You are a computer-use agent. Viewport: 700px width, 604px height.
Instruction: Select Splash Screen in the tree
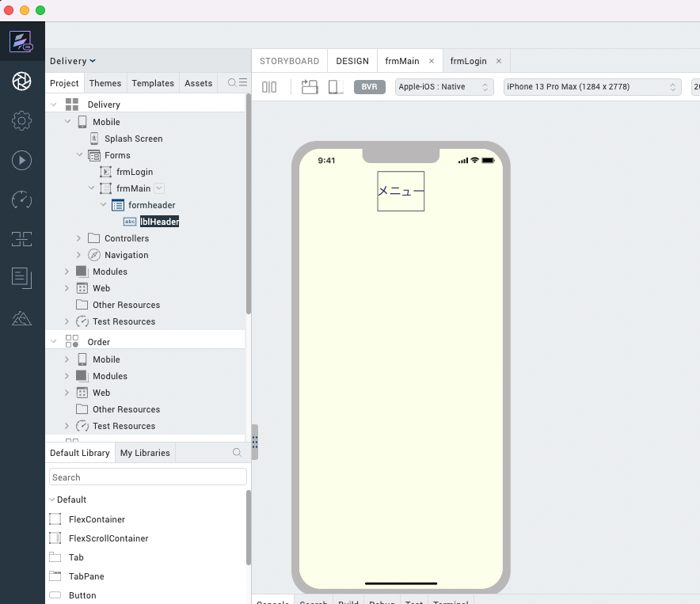134,139
